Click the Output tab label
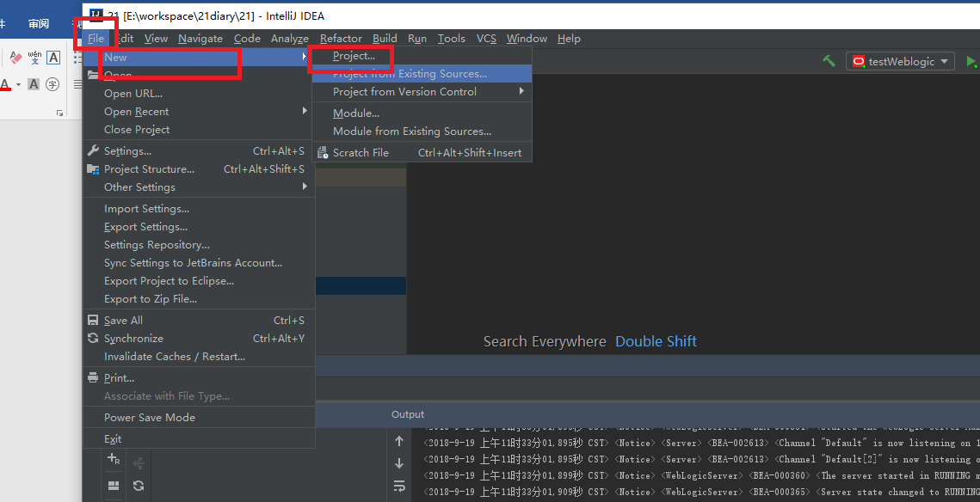The image size is (980, 502). 408,414
